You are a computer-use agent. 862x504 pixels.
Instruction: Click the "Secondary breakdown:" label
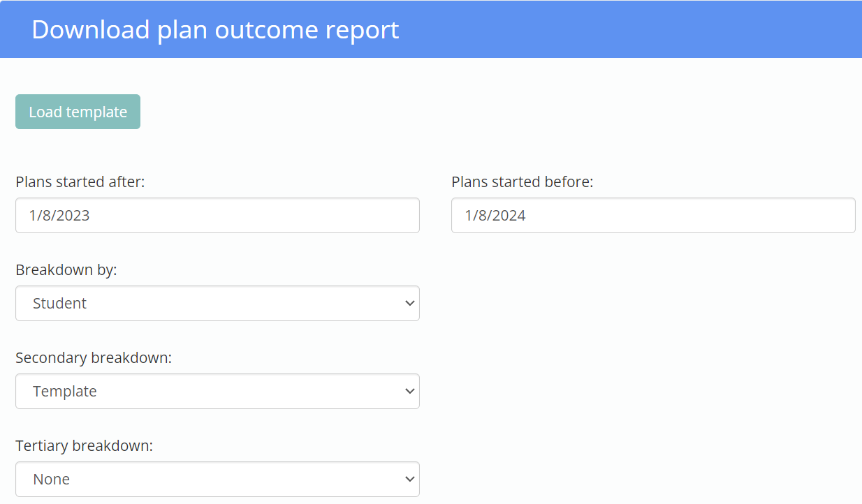(x=94, y=358)
